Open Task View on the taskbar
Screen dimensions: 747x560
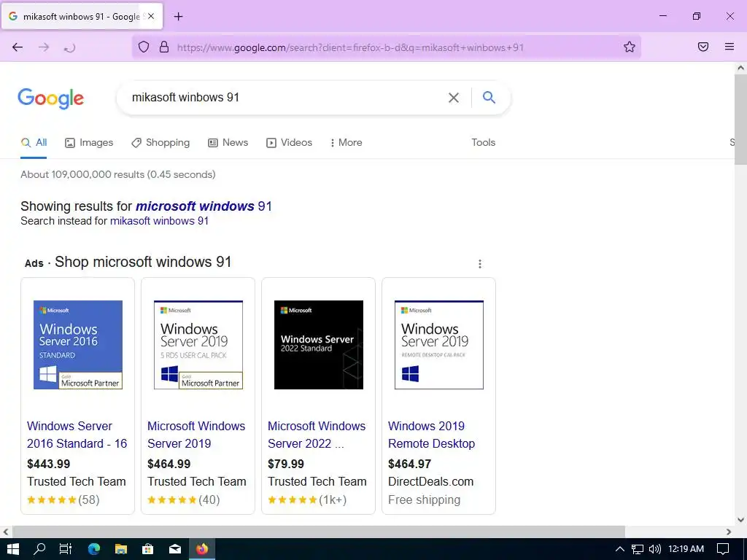point(66,548)
